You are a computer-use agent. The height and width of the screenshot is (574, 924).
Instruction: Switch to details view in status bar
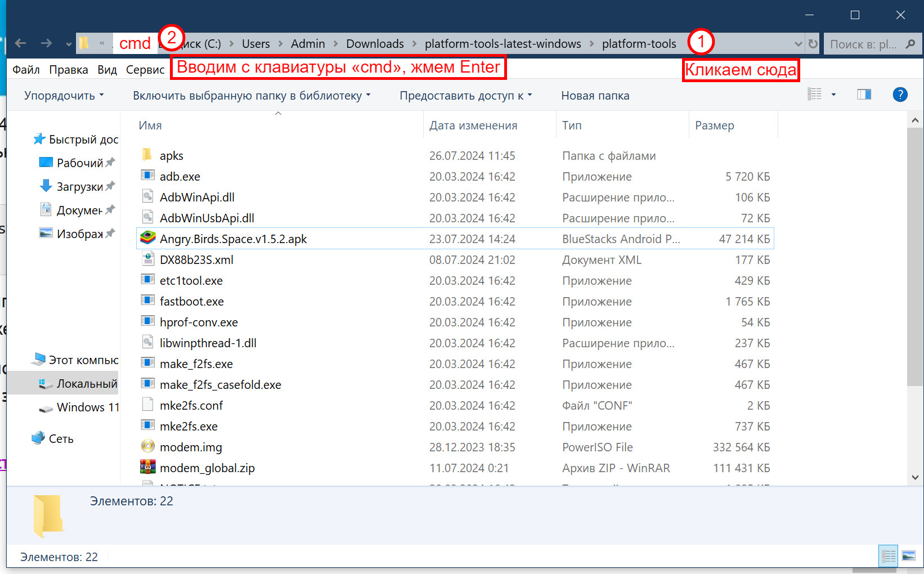889,557
